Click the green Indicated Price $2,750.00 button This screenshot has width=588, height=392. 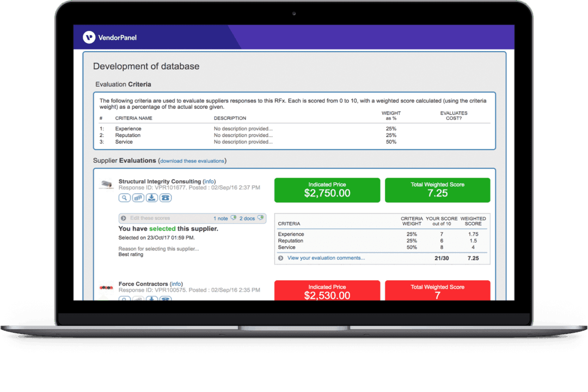tap(327, 190)
